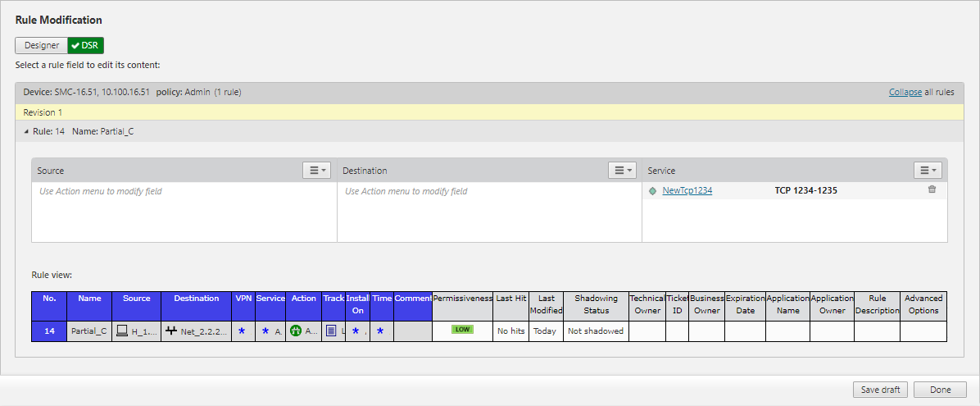Click the Track log icon in rule row
The image size is (980, 406).
click(331, 331)
